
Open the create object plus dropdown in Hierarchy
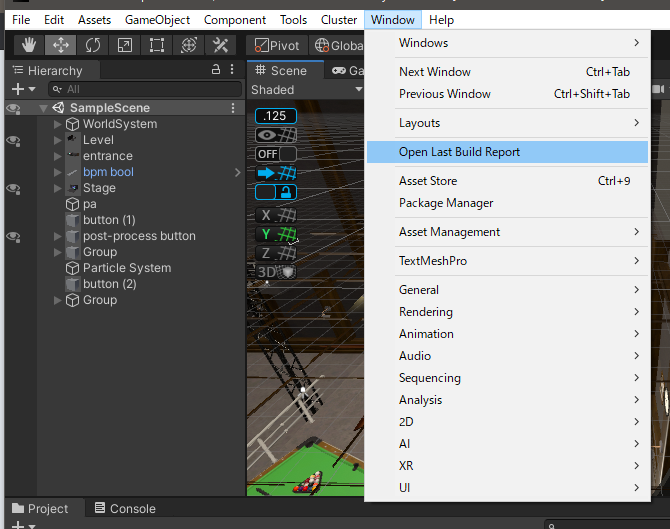point(23,89)
